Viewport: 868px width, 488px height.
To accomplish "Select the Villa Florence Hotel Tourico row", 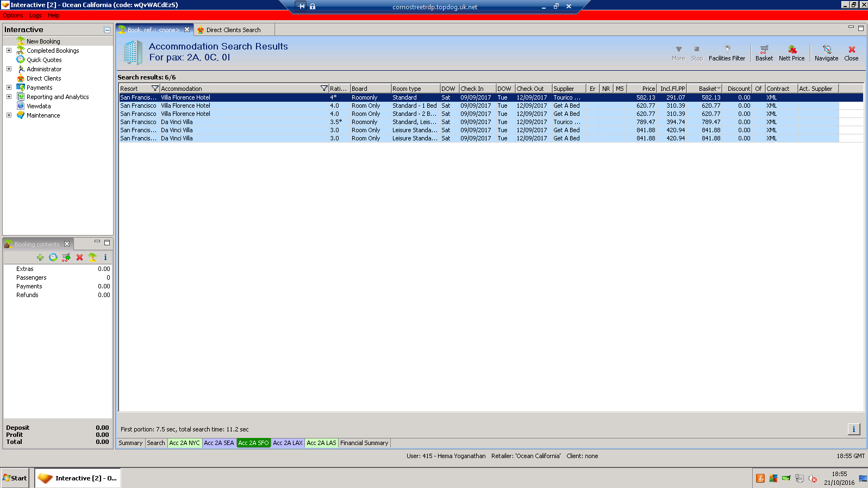I will pos(491,97).
